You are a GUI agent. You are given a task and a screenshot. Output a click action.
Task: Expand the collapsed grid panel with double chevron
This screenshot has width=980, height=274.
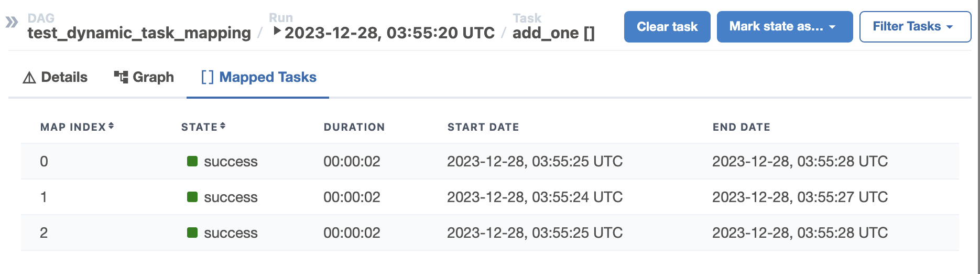click(12, 22)
